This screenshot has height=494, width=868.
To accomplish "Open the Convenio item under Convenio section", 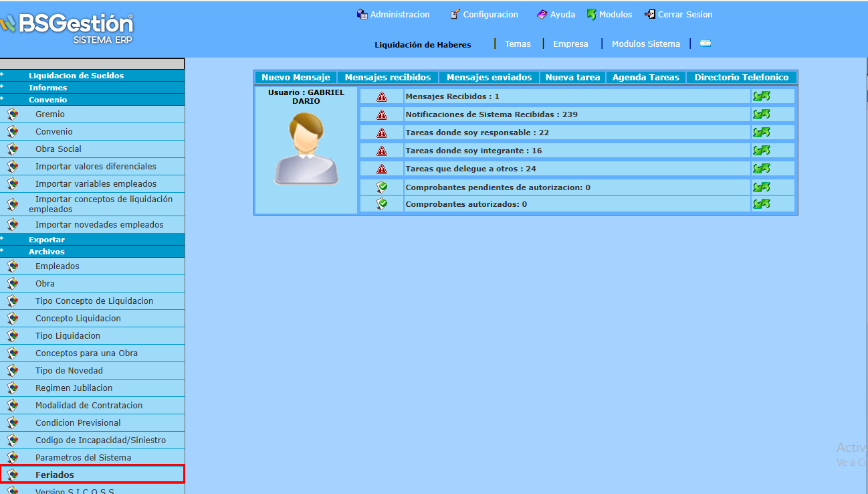I will tap(54, 132).
